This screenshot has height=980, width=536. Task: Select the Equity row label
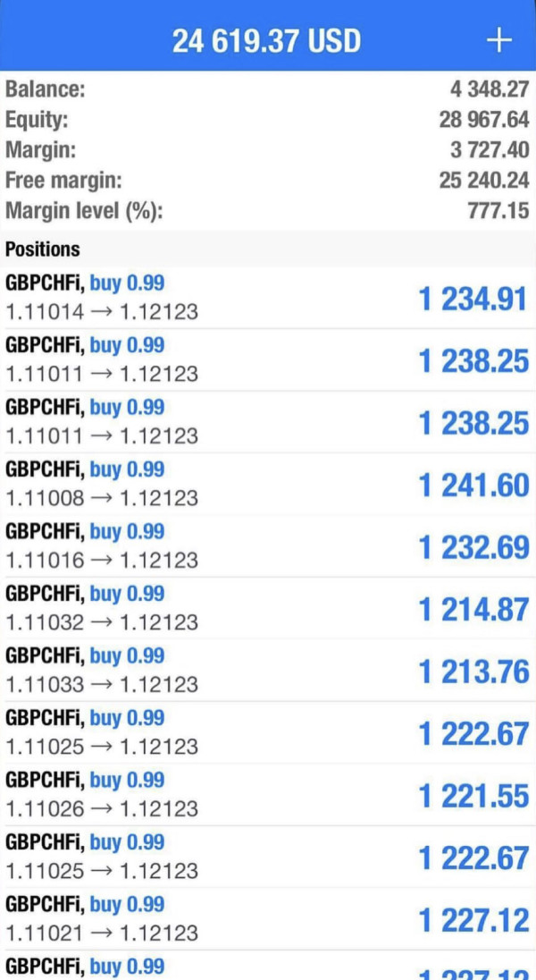coord(37,120)
